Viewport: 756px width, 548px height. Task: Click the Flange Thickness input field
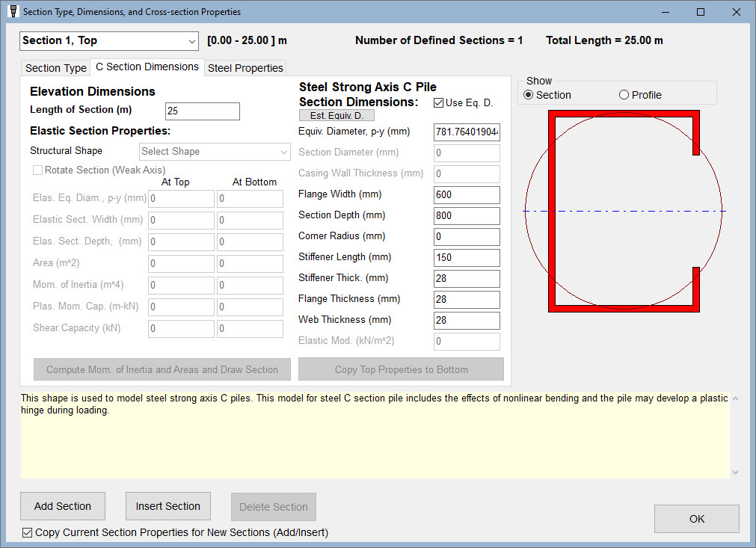pyautogui.click(x=467, y=299)
